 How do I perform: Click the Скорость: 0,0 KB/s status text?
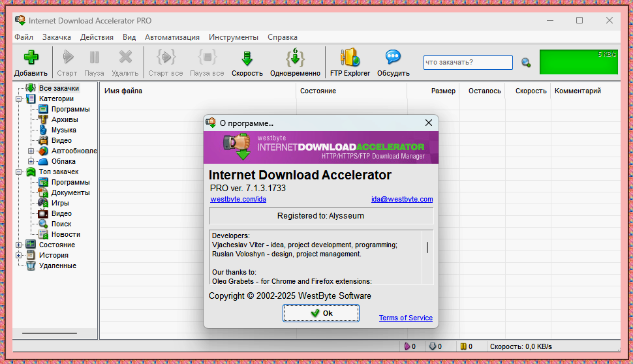(x=521, y=346)
